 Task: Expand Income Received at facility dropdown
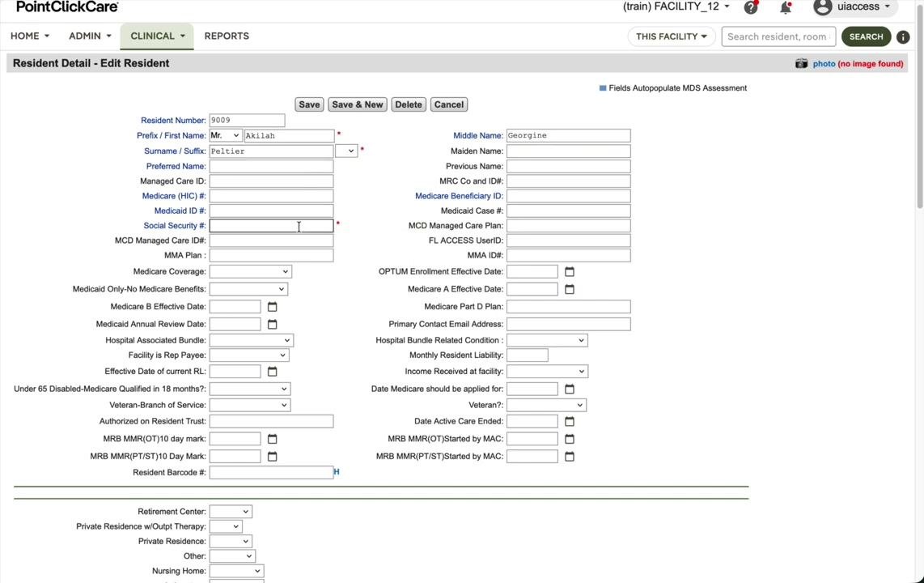click(x=548, y=372)
